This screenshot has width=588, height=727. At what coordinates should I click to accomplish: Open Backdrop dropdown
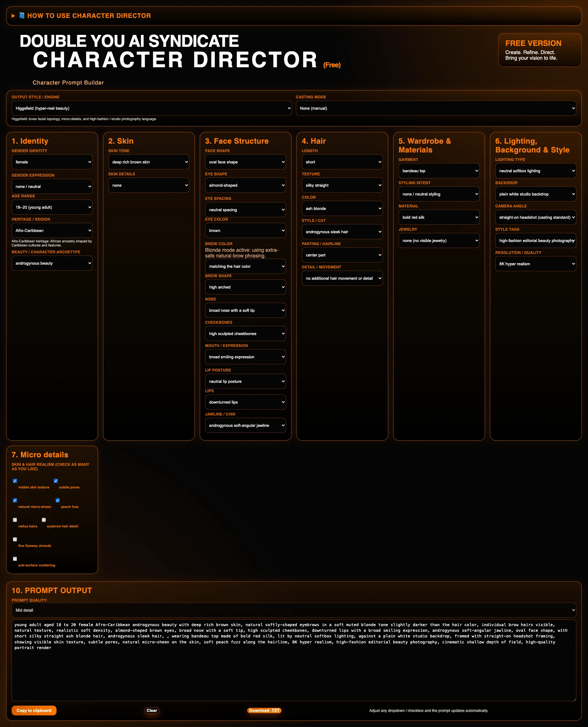point(536,194)
